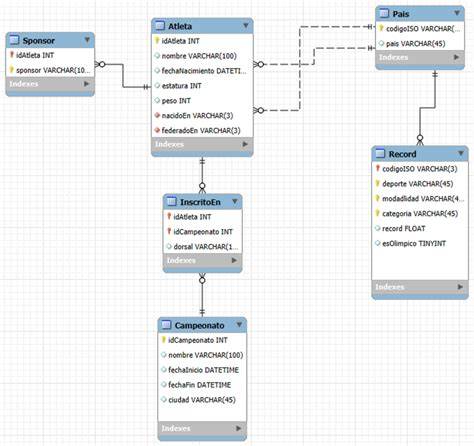This screenshot has width=474, height=446.
Task: Select the peso INT column
Action: [176, 101]
